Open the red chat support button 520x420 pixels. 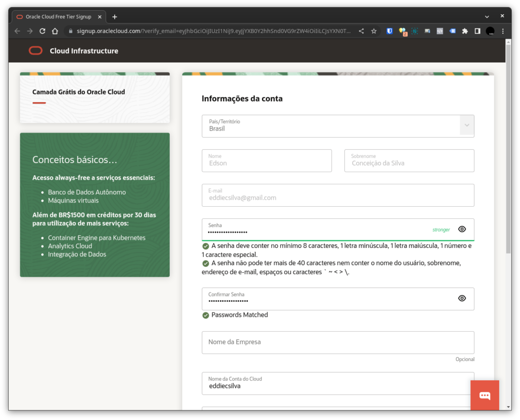(484, 395)
